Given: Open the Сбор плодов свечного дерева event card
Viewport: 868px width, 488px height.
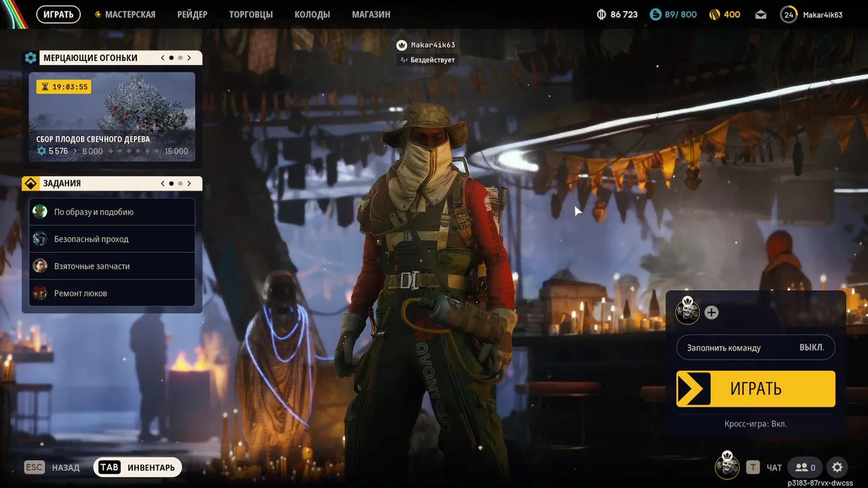Looking at the screenshot, I should [x=112, y=117].
